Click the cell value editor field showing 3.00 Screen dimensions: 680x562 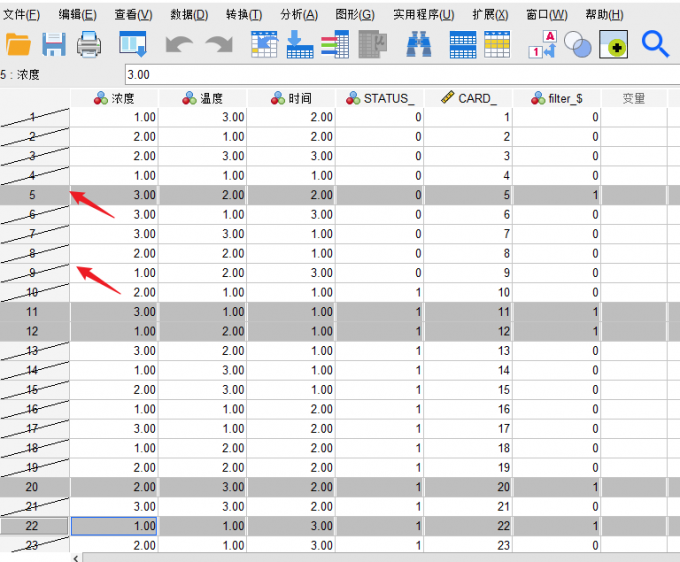tap(400, 75)
